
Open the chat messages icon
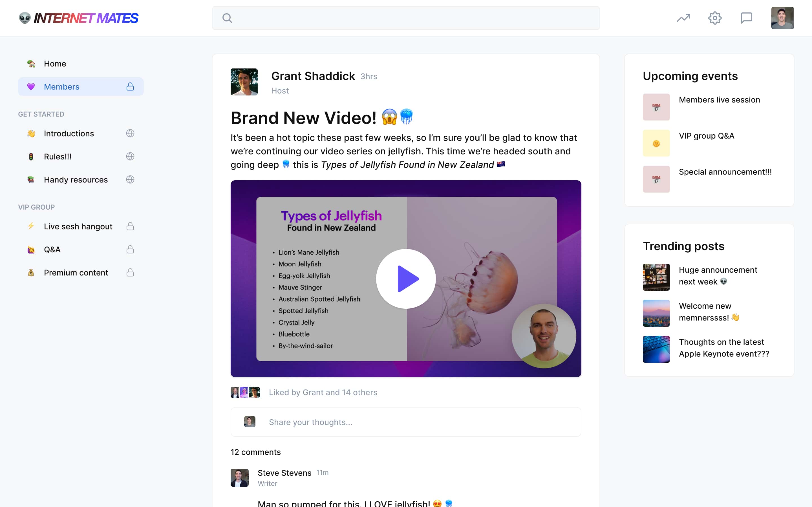click(746, 18)
